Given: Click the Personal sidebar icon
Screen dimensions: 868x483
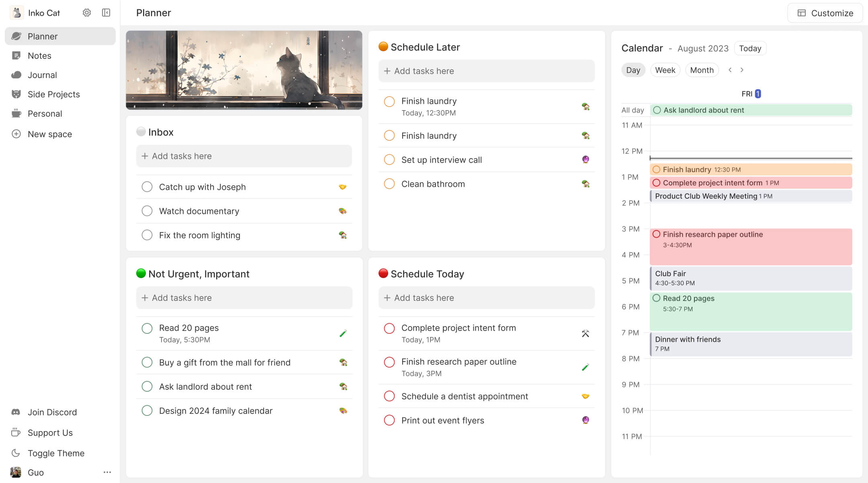Looking at the screenshot, I should 16,113.
